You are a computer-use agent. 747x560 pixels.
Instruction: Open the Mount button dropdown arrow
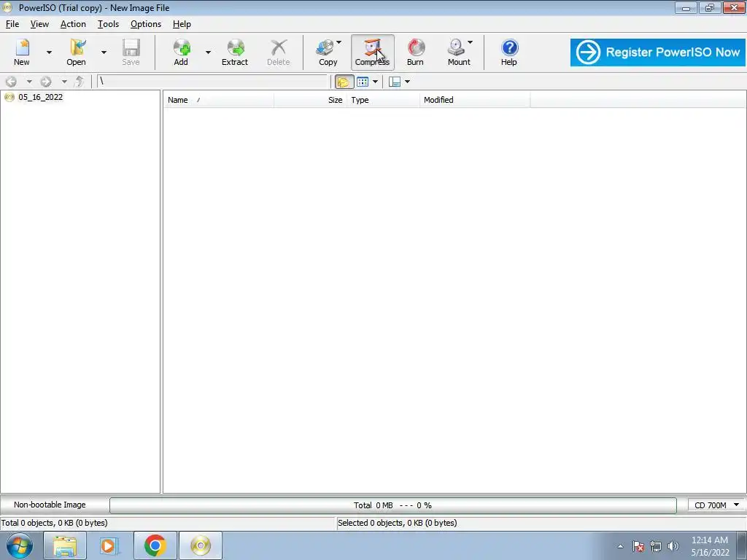point(470,42)
